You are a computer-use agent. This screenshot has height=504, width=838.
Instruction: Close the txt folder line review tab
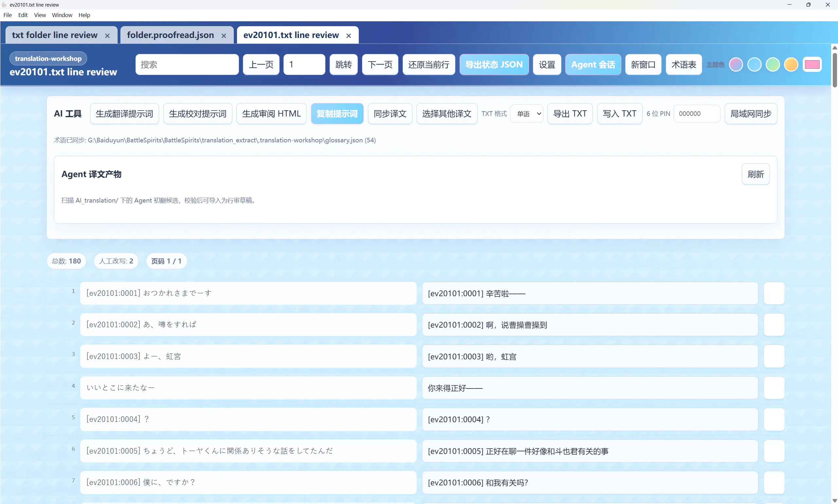click(x=107, y=36)
